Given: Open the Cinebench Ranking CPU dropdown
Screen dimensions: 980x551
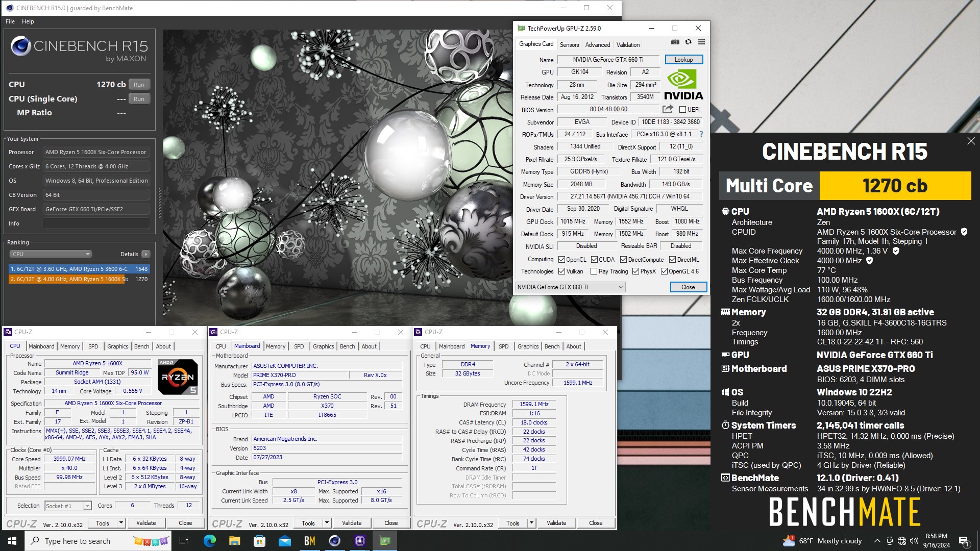Looking at the screenshot, I should click(50, 254).
